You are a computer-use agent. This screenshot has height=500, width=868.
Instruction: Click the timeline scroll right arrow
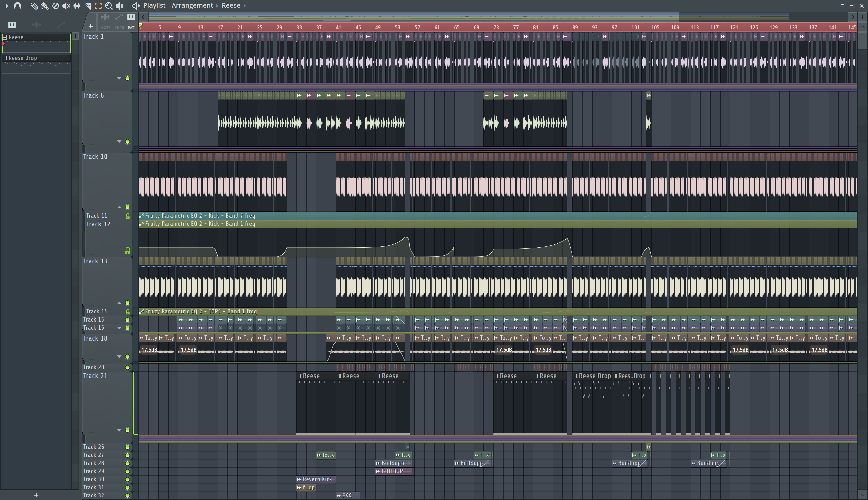point(853,16)
